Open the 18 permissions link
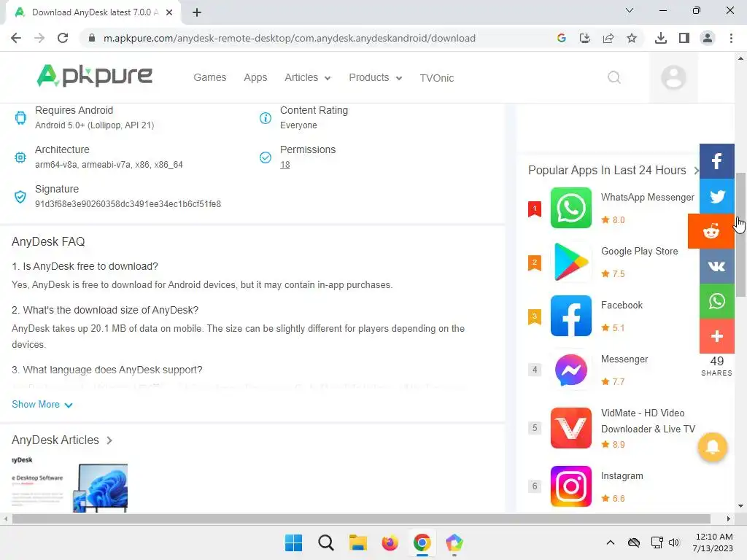The width and height of the screenshot is (747, 560). [x=285, y=165]
